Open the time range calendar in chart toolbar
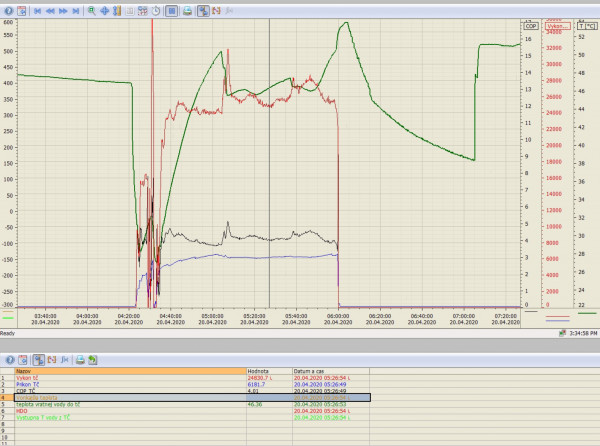 tap(22, 11)
